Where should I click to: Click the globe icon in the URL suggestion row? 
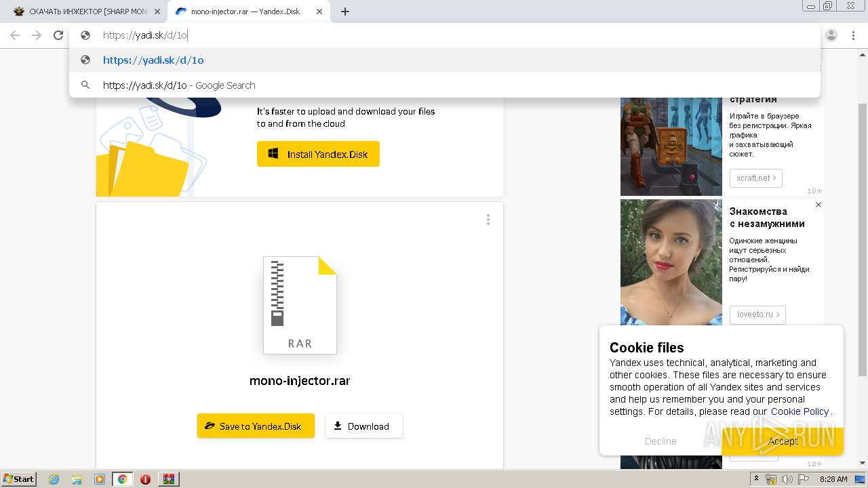(85, 60)
